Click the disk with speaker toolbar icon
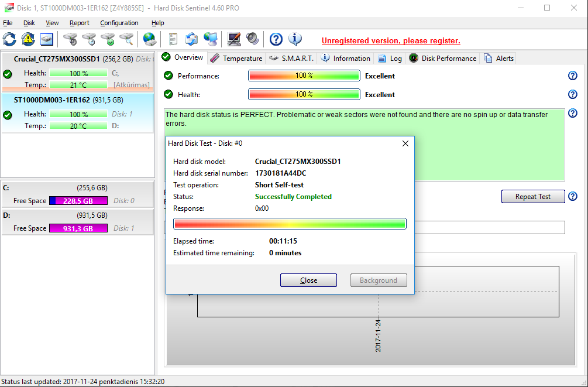 click(x=70, y=39)
